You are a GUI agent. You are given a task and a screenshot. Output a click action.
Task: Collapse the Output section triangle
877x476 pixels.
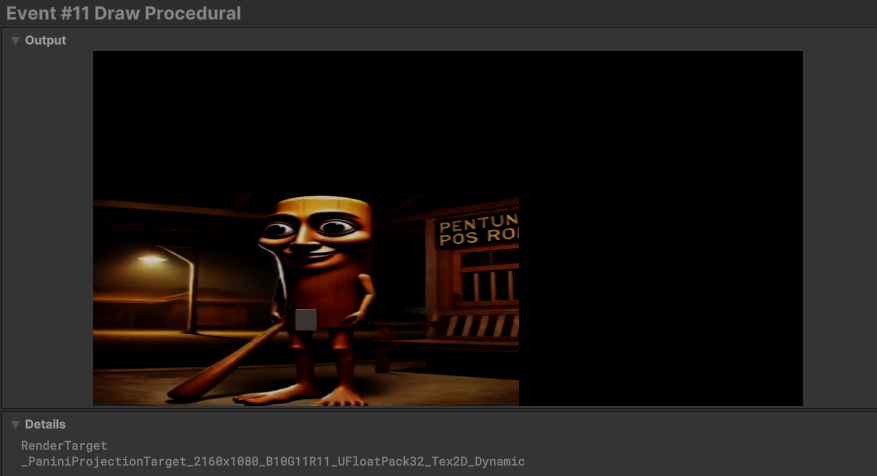(x=16, y=41)
